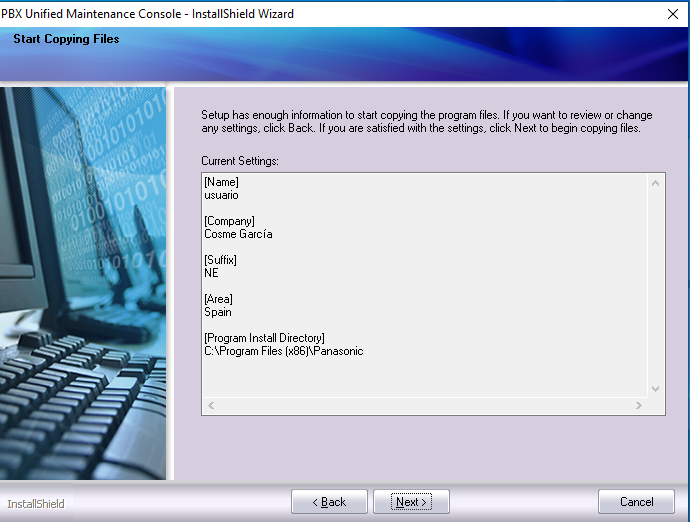This screenshot has height=522, width=690.
Task: Click the horizontal scroll left arrow
Action: (211, 405)
